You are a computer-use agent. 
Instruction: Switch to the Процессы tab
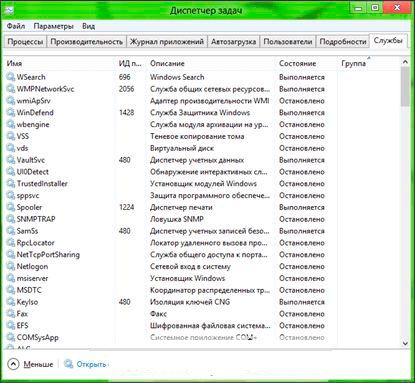(x=25, y=42)
